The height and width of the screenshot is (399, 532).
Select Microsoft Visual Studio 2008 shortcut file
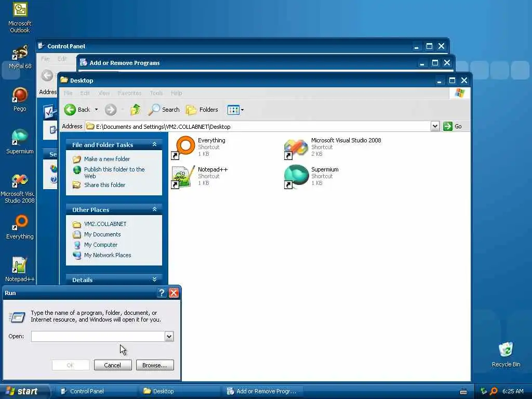[332, 147]
